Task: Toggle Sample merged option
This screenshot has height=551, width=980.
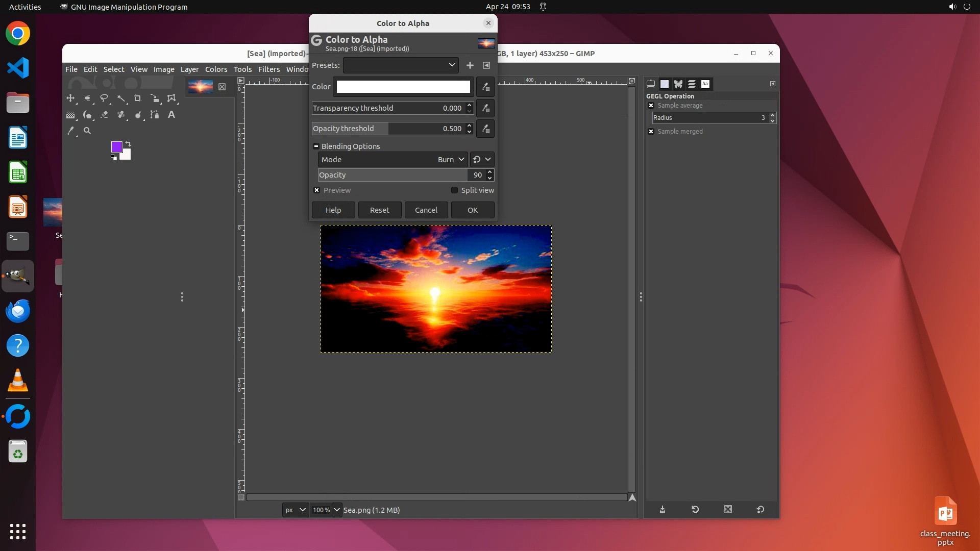Action: click(x=651, y=132)
